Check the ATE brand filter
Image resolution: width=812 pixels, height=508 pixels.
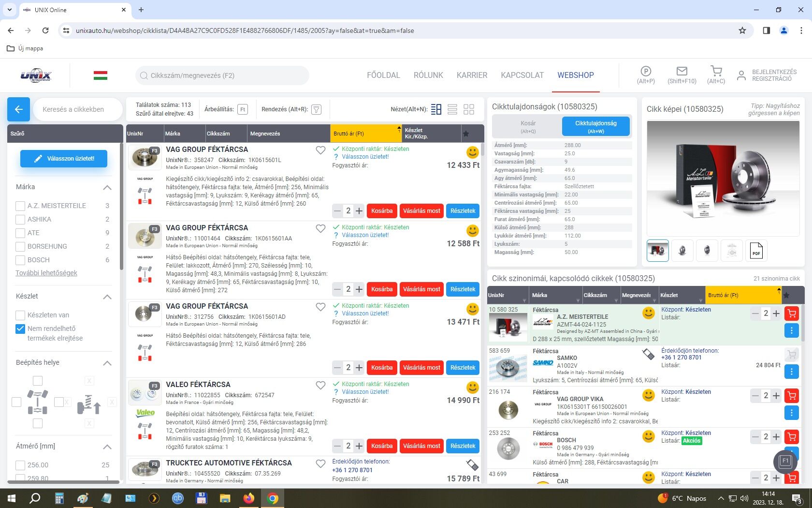point(20,233)
